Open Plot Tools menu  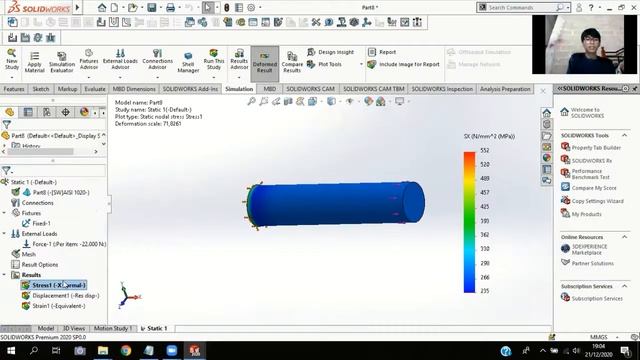[x=325, y=64]
